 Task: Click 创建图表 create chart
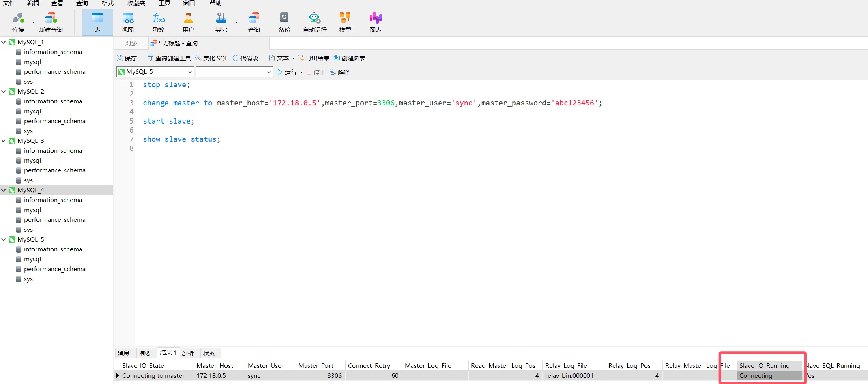(350, 58)
